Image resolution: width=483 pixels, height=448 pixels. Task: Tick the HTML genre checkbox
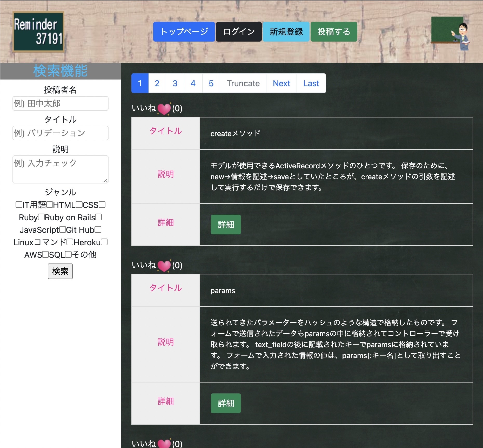point(50,205)
